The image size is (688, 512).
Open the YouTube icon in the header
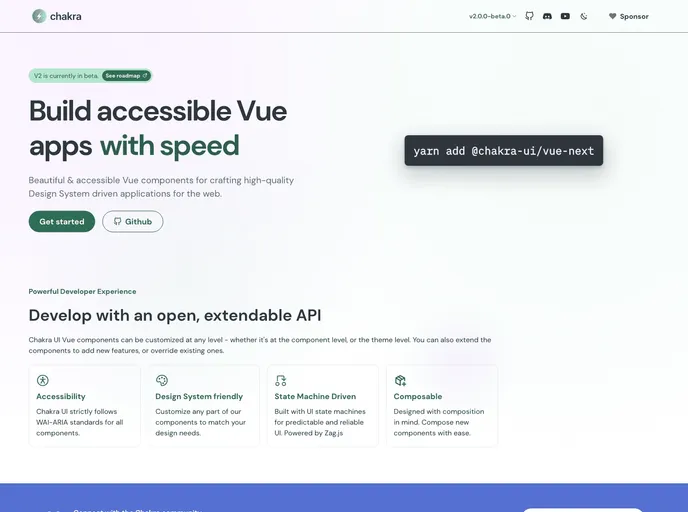[565, 16]
